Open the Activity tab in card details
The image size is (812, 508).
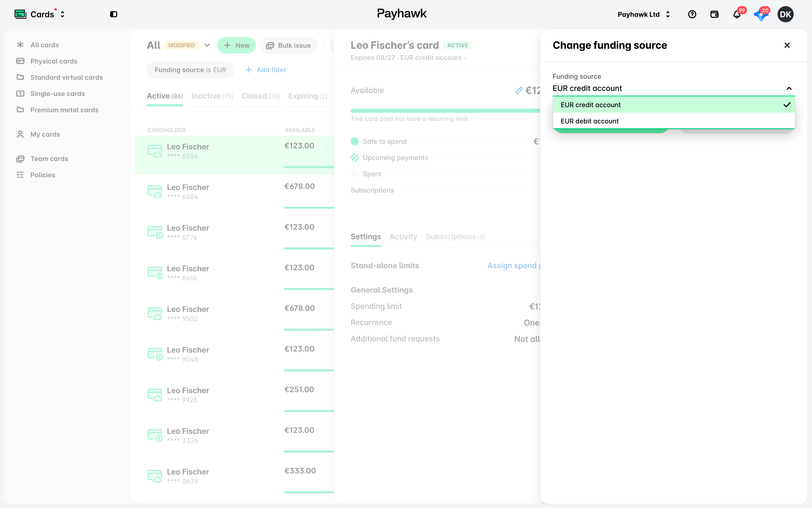click(403, 237)
